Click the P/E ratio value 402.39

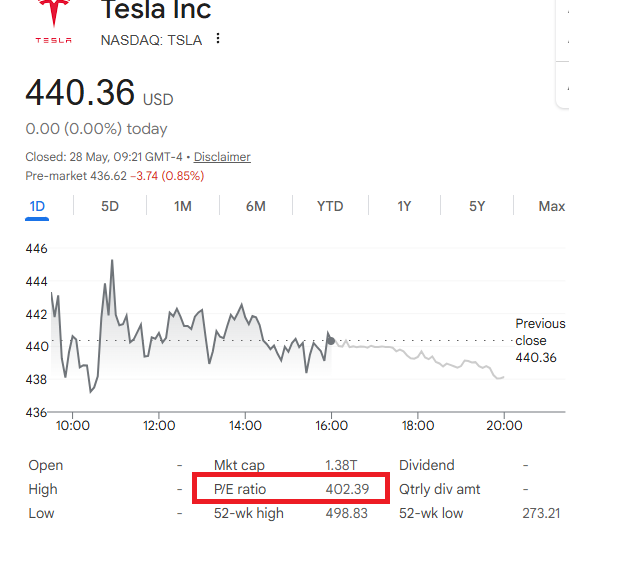tap(347, 489)
